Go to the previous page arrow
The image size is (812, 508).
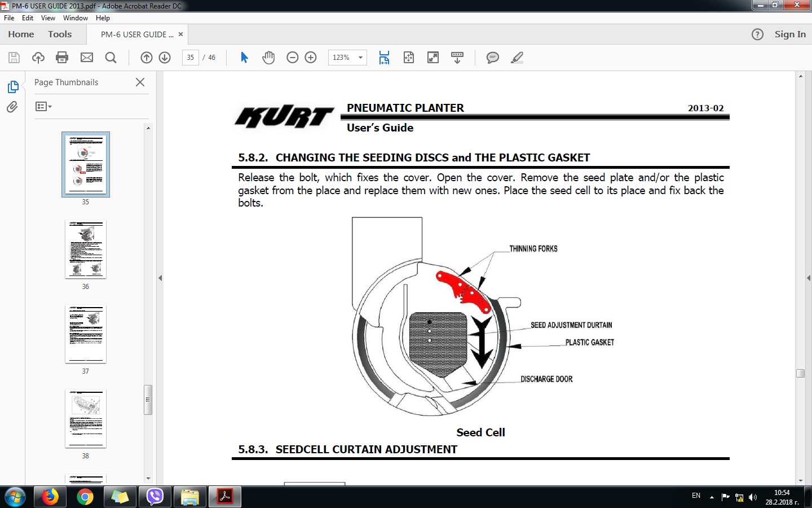click(147, 58)
